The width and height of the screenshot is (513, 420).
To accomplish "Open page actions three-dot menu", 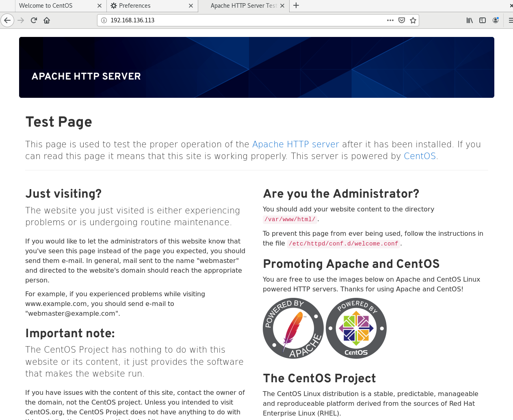I will 390,20.
